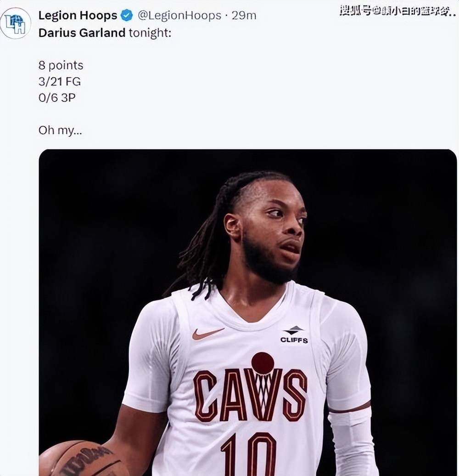Open the 29m tweet timestamp

point(244,16)
